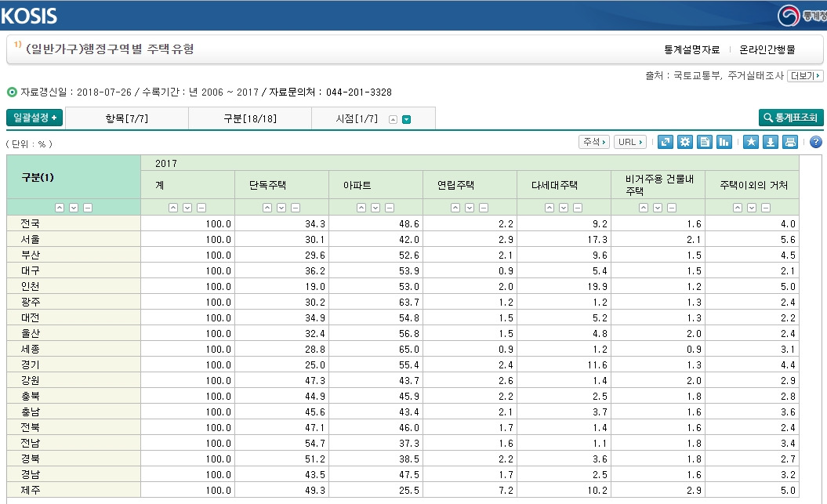Screen dimensions: 827x504
Task: Click the 통계표조회 search button
Action: pyautogui.click(x=791, y=118)
